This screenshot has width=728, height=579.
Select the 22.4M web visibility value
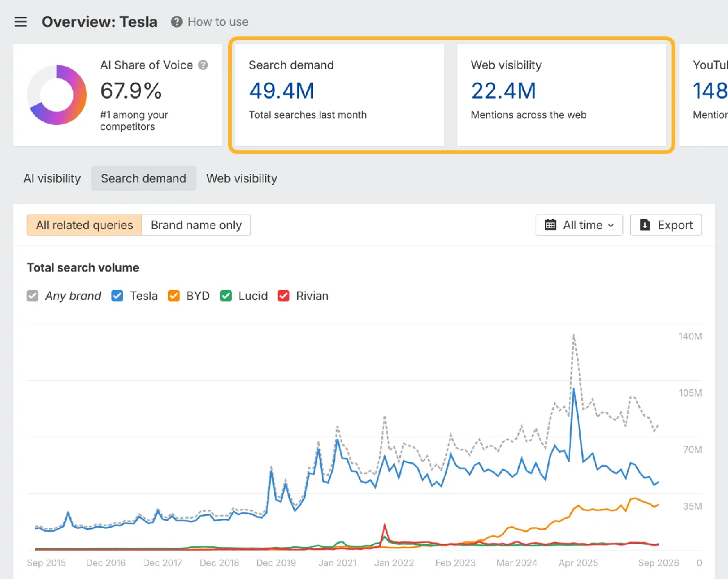[504, 91]
